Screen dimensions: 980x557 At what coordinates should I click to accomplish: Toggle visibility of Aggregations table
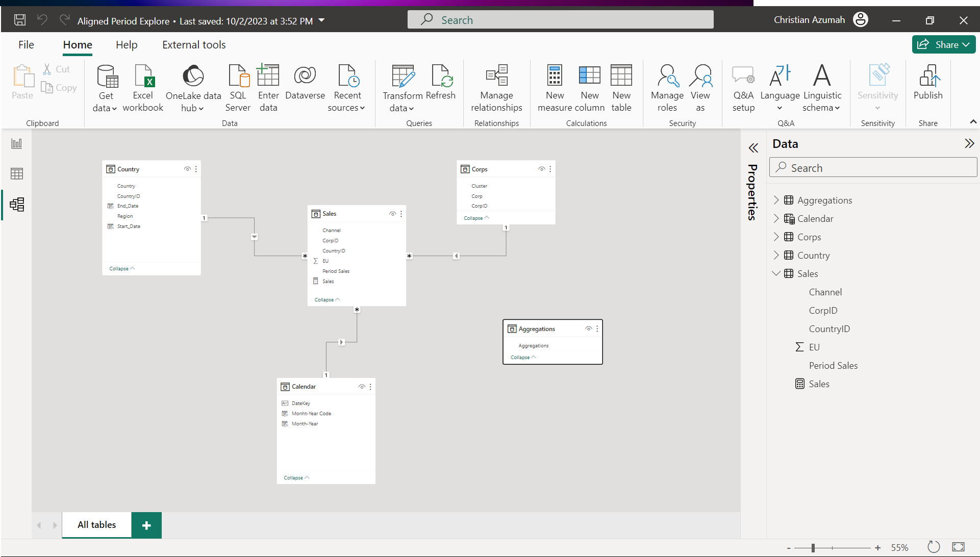[589, 329]
